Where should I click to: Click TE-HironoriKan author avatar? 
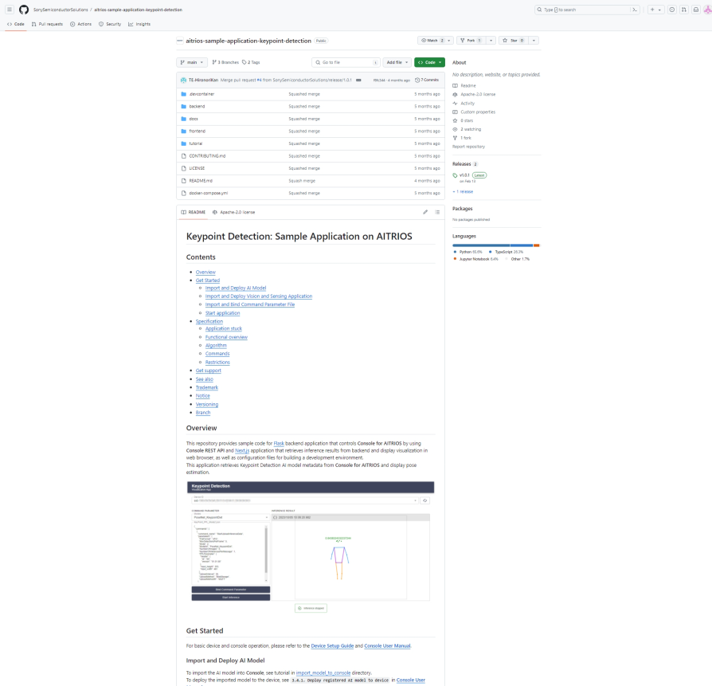coord(183,80)
